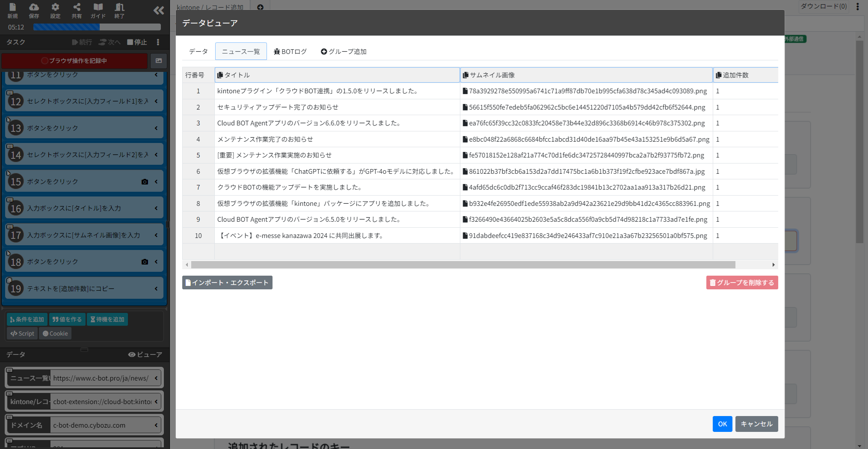868x449 pixels.
Task: Add new tab with plus icon
Action: coord(260,7)
